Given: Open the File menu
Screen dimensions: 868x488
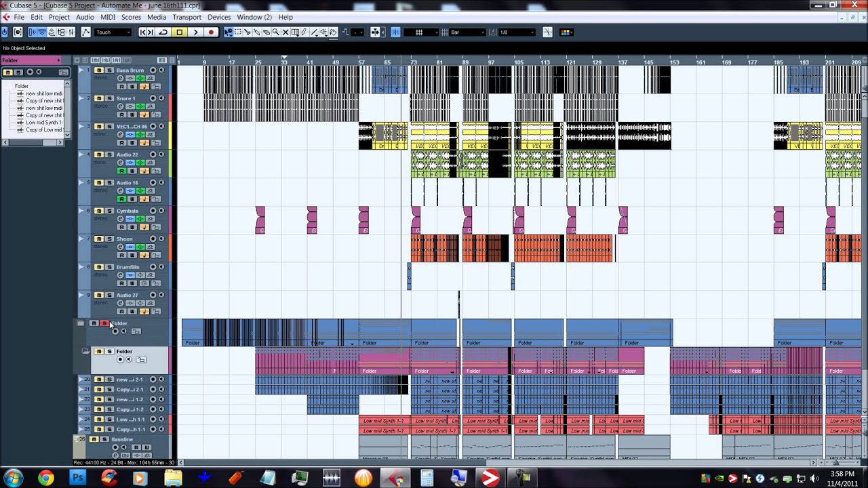Looking at the screenshot, I should [x=19, y=17].
